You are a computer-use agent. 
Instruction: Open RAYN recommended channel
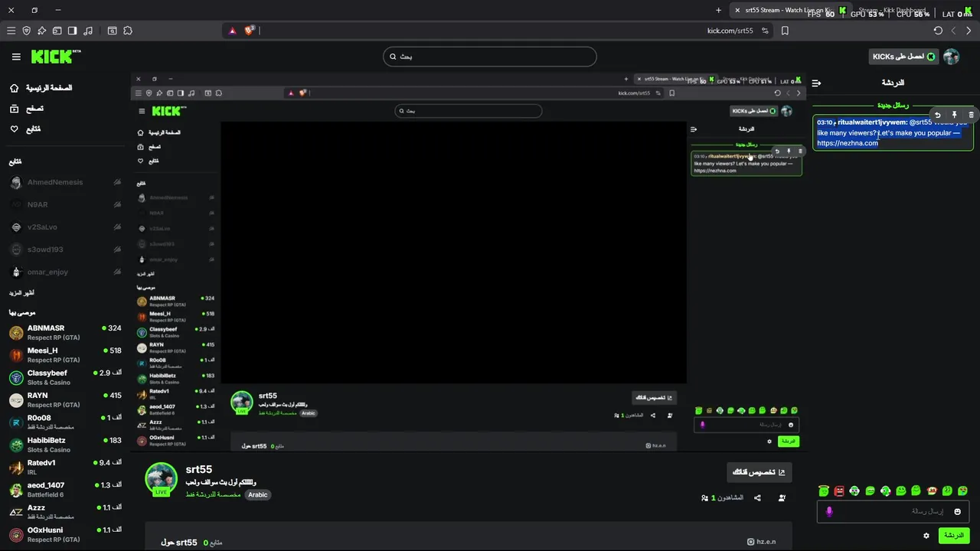(x=65, y=400)
